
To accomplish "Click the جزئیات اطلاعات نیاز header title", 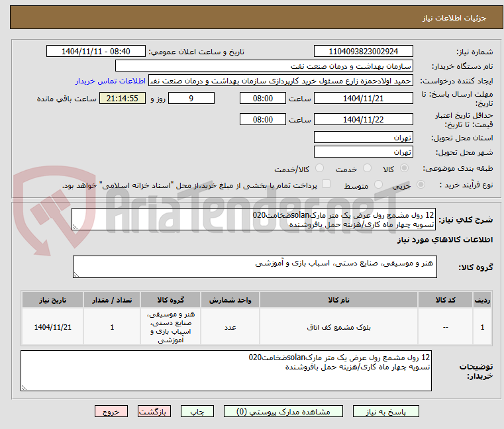I will pyautogui.click(x=454, y=18).
